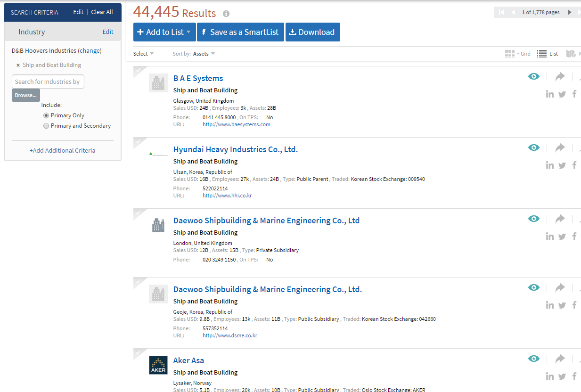Viewport: 581px width, 392px height.
Task: Open Twitter icon for Hyundai Heavy Industries
Action: point(562,165)
